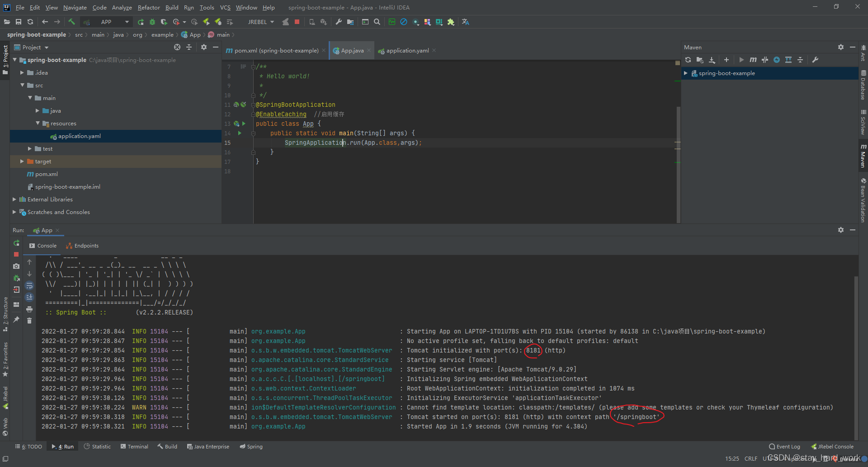Screen dimensions: 868x467
Task: Click CRLF line separator in status bar
Action: [751, 458]
